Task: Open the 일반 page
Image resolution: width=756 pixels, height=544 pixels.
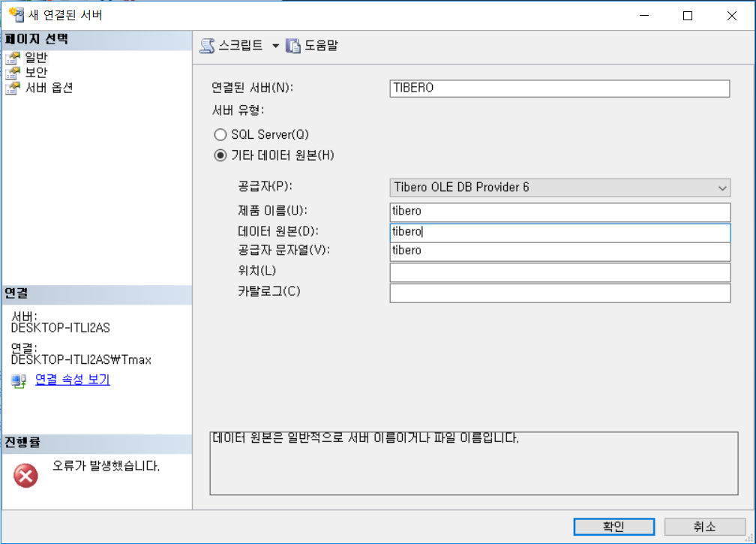Action: tap(36, 58)
